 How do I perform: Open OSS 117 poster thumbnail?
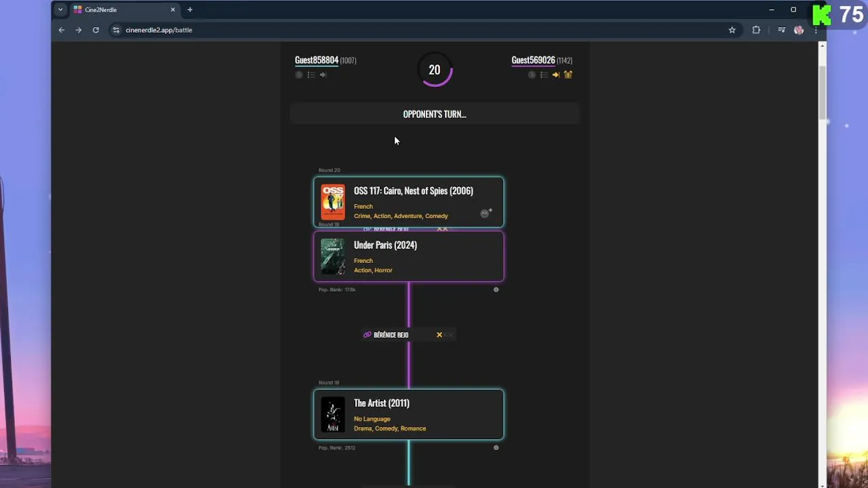pos(333,202)
